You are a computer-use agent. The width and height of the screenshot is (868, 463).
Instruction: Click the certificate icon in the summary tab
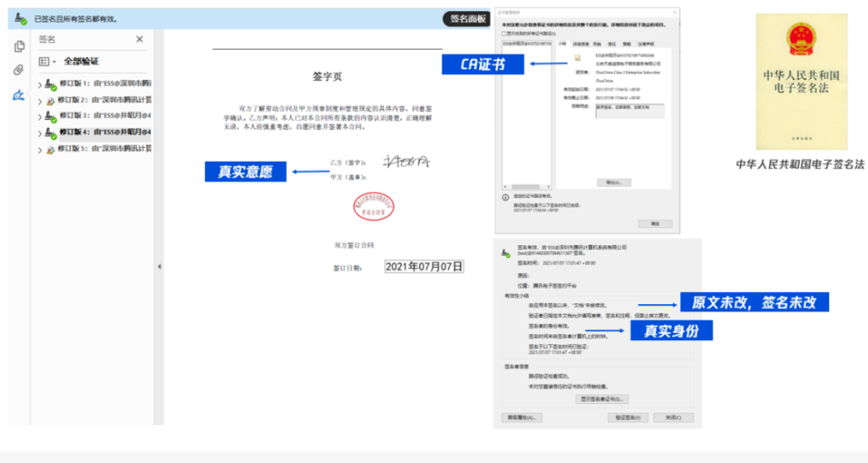point(577,58)
